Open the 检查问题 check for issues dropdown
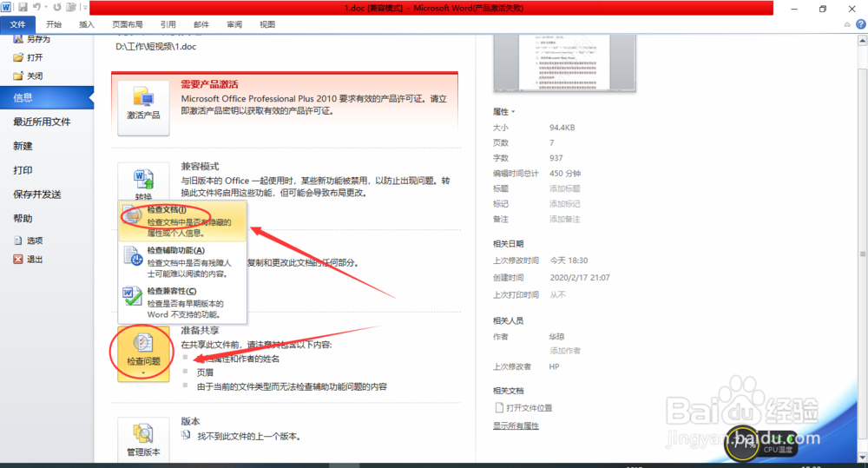The width and height of the screenshot is (868, 468). click(143, 354)
